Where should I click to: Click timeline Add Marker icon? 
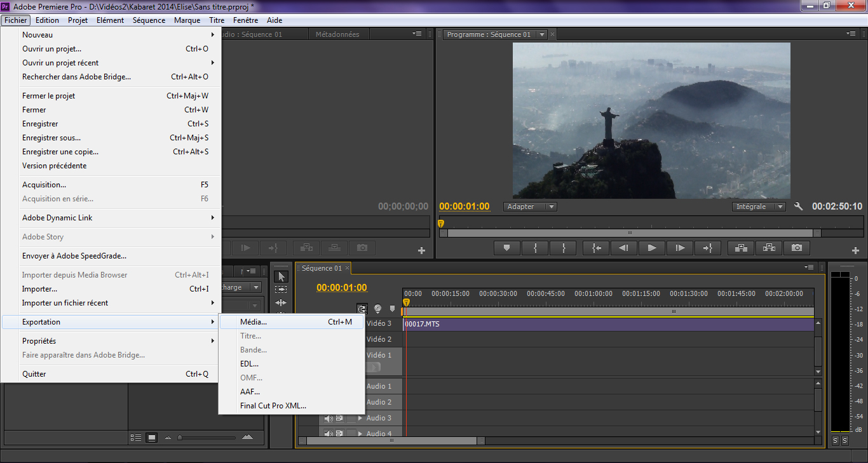392,309
